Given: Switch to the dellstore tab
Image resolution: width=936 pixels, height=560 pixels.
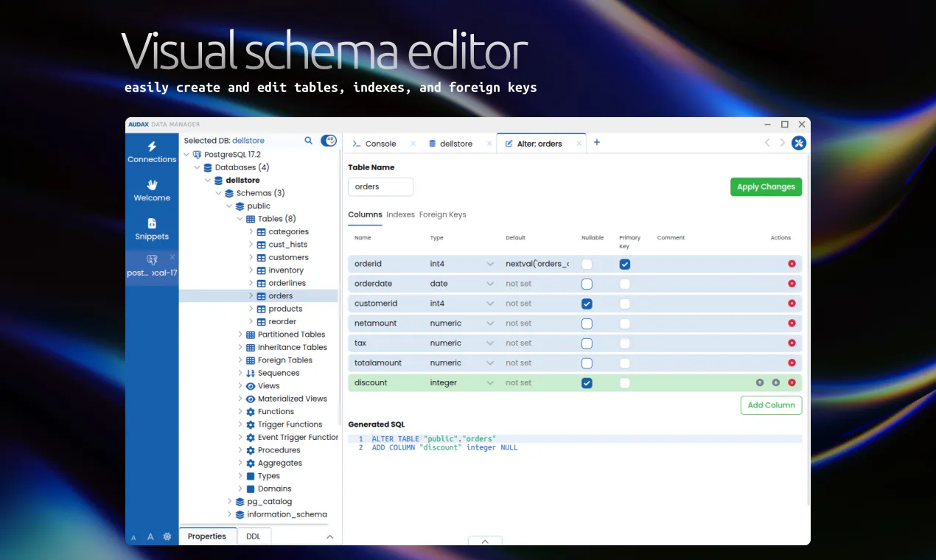Looking at the screenshot, I should point(450,144).
